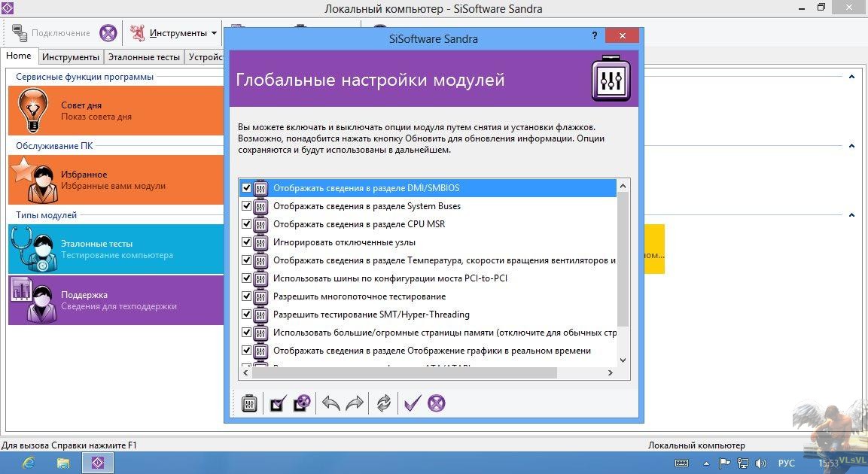Click the Подключение connection icon
This screenshot has width=868, height=474.
tap(20, 33)
